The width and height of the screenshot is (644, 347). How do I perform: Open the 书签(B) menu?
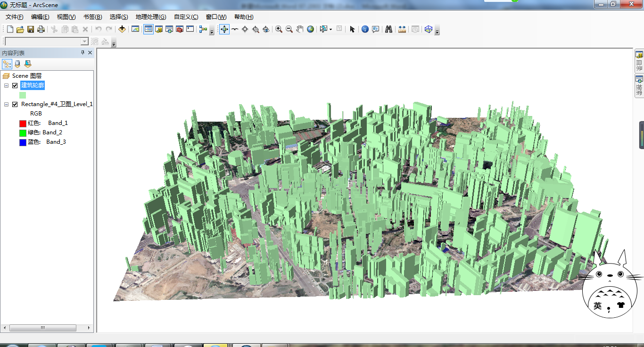[92, 17]
